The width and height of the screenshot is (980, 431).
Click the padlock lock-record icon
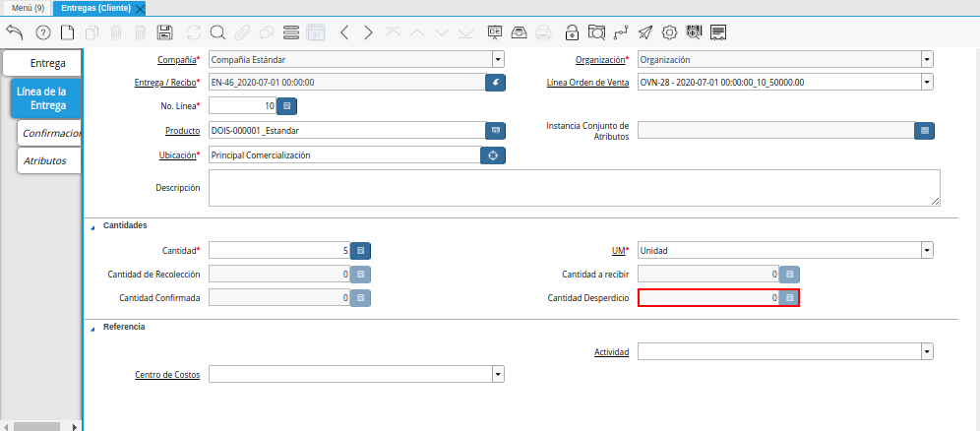click(x=572, y=32)
